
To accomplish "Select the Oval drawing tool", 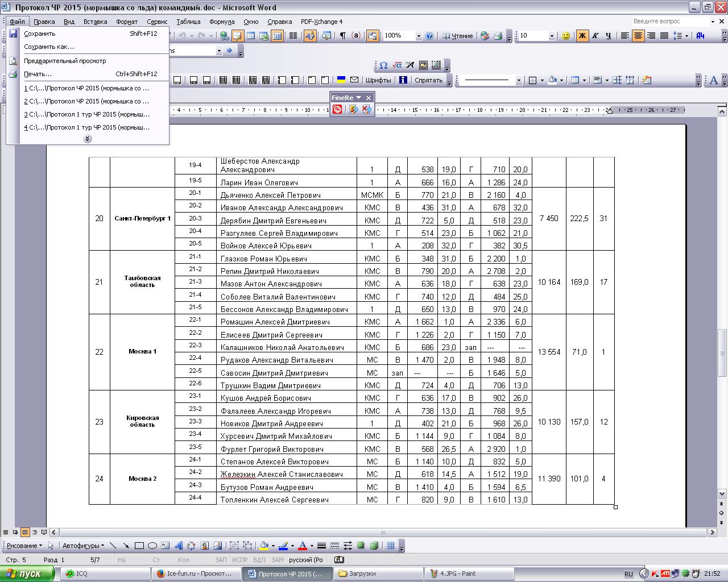I will [152, 546].
